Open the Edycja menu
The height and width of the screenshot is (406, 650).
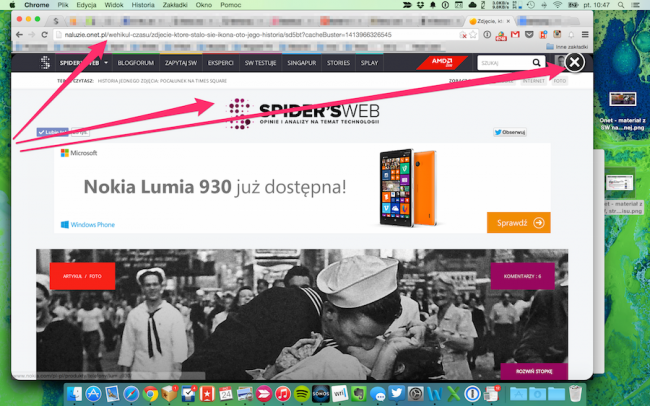pos(86,5)
